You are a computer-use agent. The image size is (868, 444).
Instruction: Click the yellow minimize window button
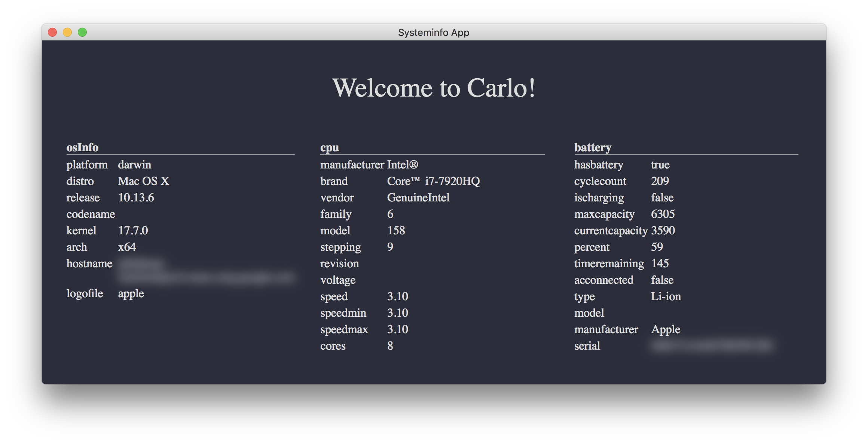tap(67, 33)
